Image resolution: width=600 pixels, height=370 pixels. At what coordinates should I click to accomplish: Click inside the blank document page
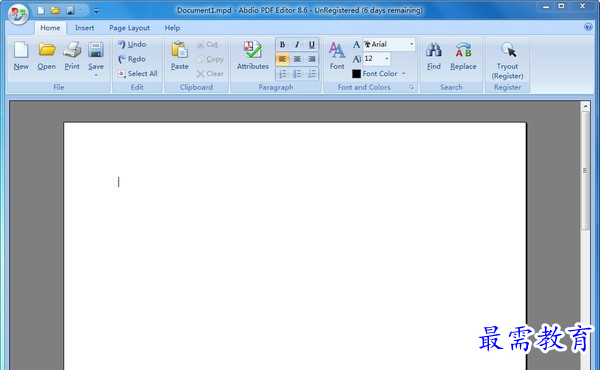click(295, 246)
